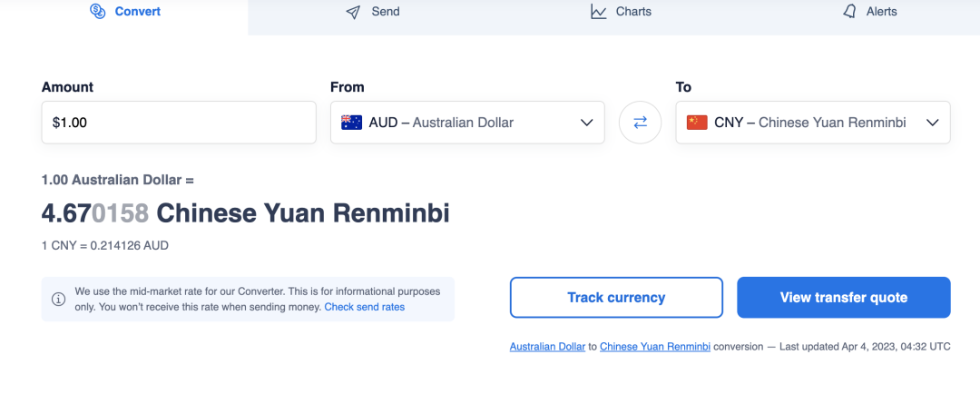
Task: Click the Alerts bell icon
Action: coord(849,11)
